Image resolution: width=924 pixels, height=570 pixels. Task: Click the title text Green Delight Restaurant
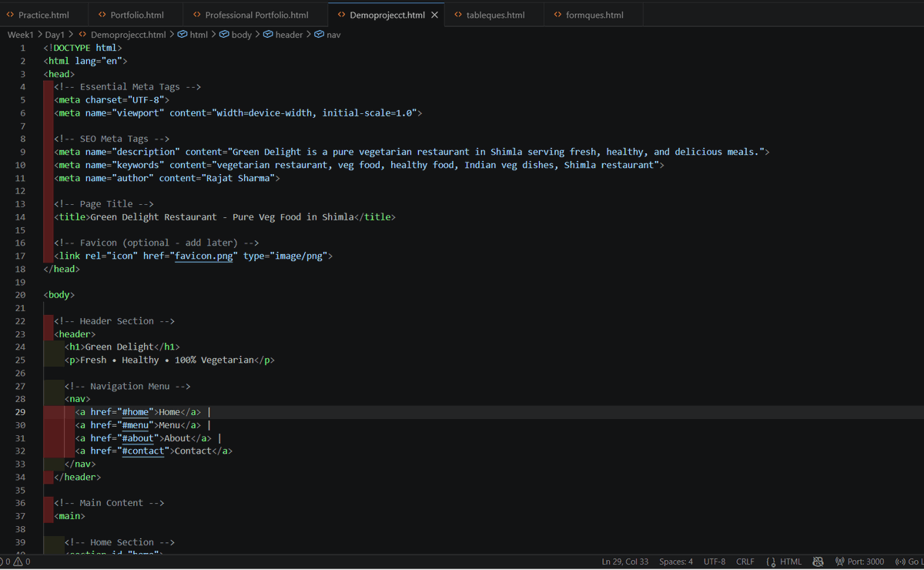(x=153, y=217)
